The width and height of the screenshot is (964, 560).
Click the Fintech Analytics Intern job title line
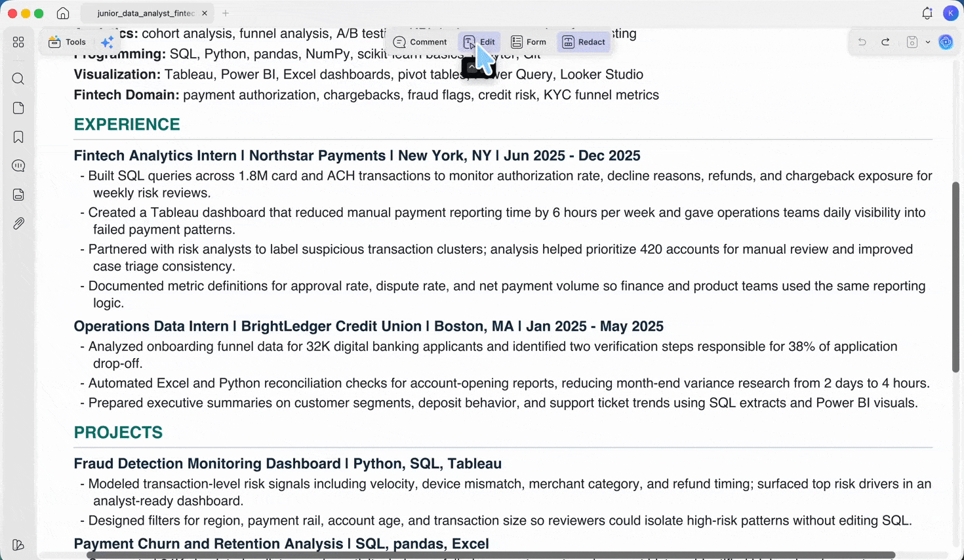click(x=357, y=155)
